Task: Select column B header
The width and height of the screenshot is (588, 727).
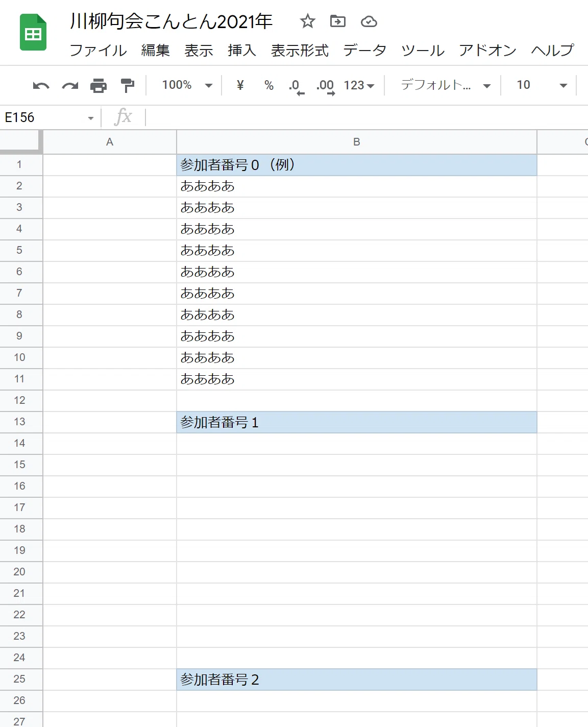Action: click(357, 142)
